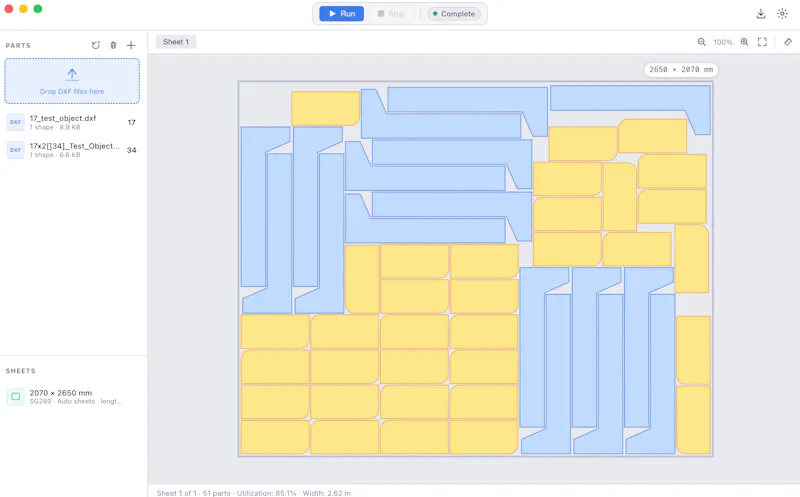
Task: Click the Complete status indicator
Action: point(454,14)
